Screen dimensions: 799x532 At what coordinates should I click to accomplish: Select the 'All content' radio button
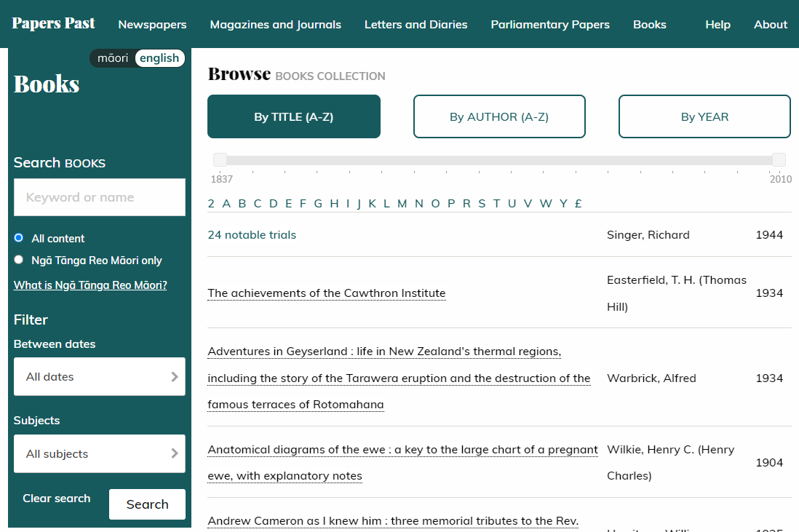[18, 238]
